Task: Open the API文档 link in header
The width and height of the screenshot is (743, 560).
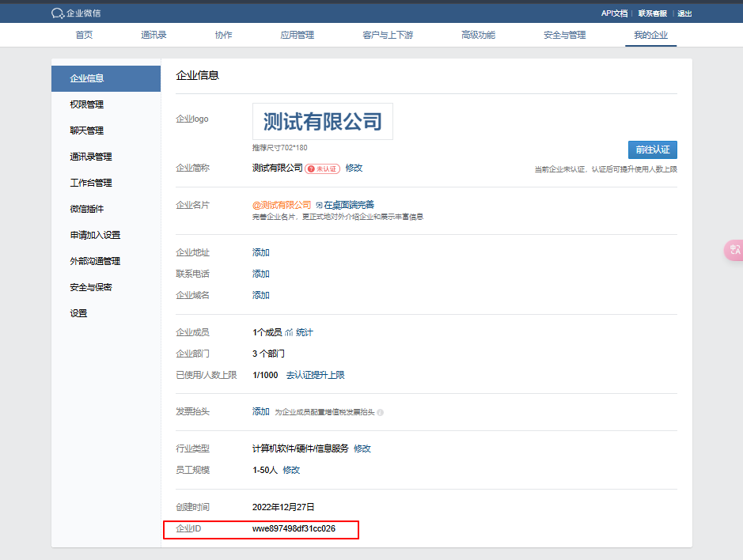Action: click(x=614, y=13)
